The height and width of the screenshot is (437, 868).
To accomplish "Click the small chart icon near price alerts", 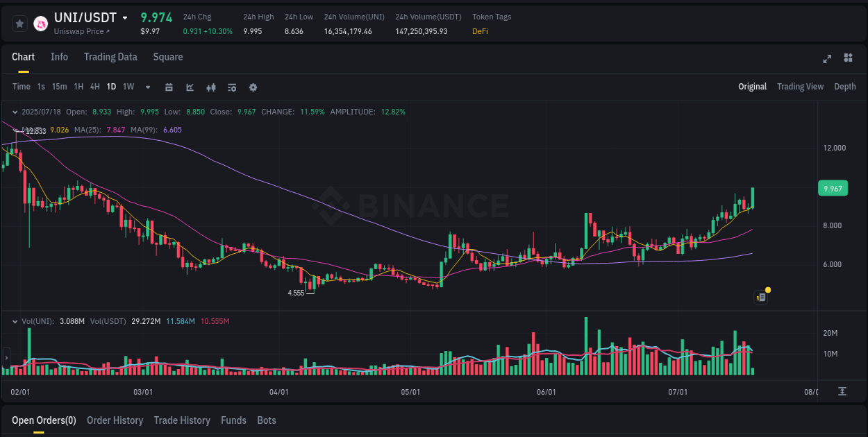I will coord(760,297).
